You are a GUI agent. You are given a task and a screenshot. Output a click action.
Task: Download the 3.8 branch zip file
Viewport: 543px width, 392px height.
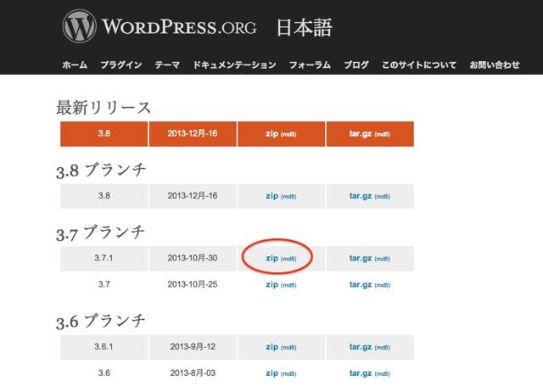(271, 194)
